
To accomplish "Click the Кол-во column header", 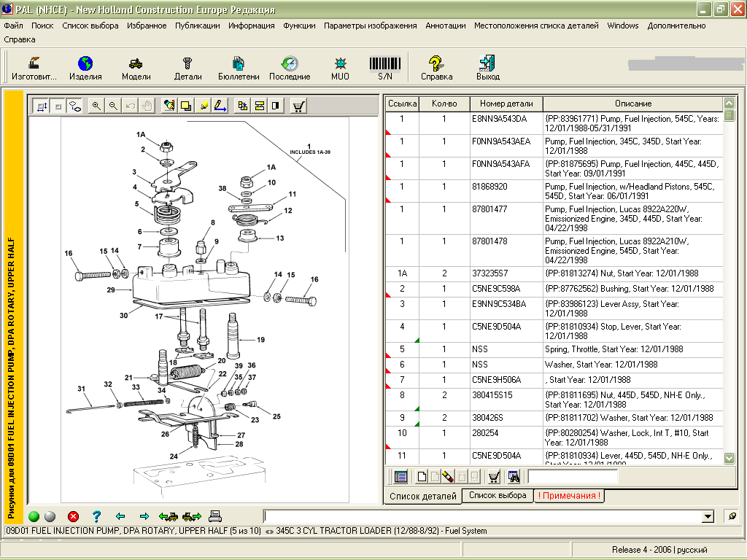I will (444, 104).
